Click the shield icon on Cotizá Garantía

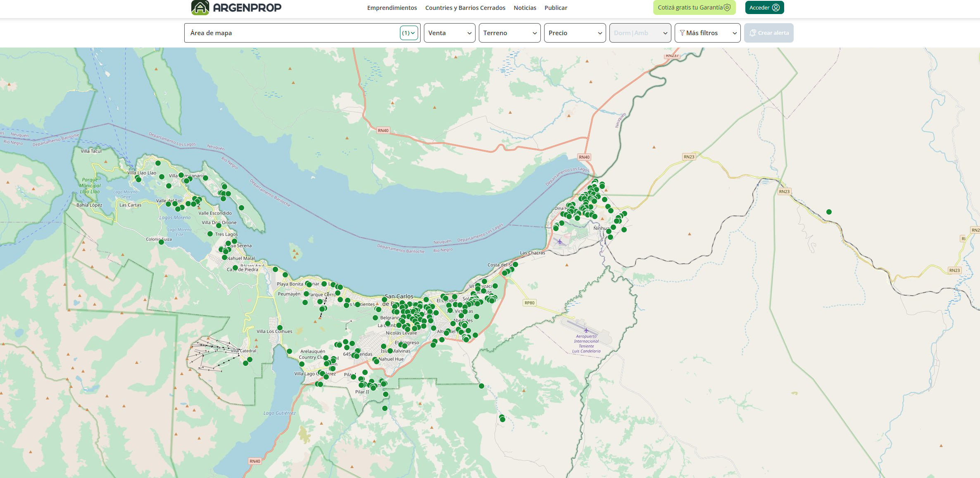pos(727,7)
